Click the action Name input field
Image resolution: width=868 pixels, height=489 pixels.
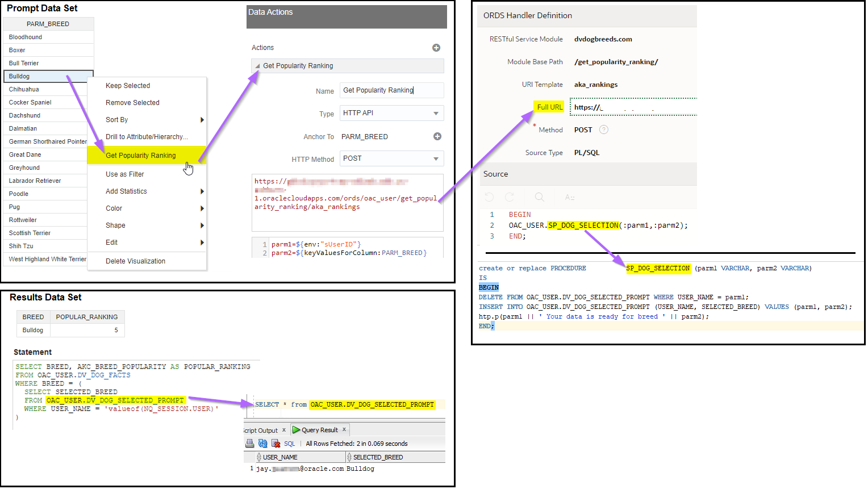(x=391, y=90)
